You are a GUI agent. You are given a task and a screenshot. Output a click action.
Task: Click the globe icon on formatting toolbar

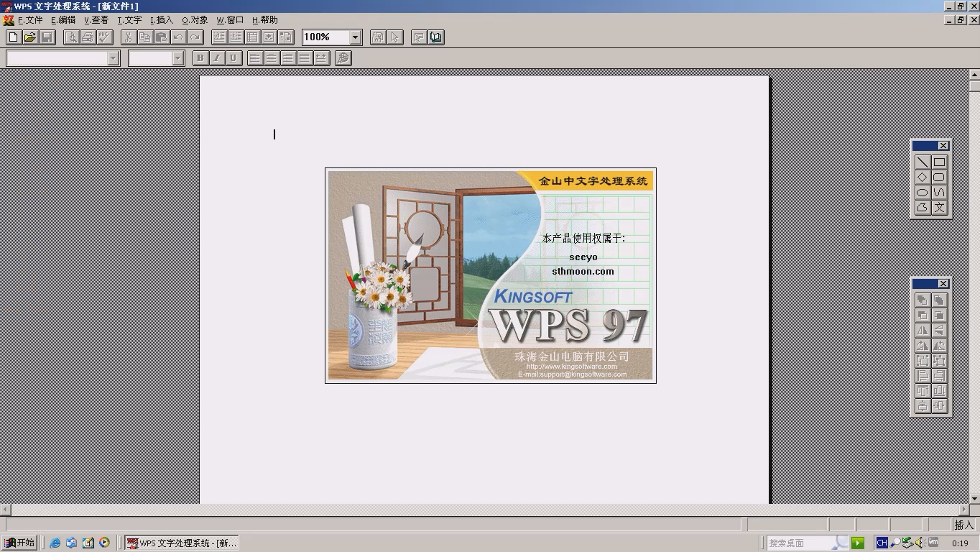(x=343, y=58)
